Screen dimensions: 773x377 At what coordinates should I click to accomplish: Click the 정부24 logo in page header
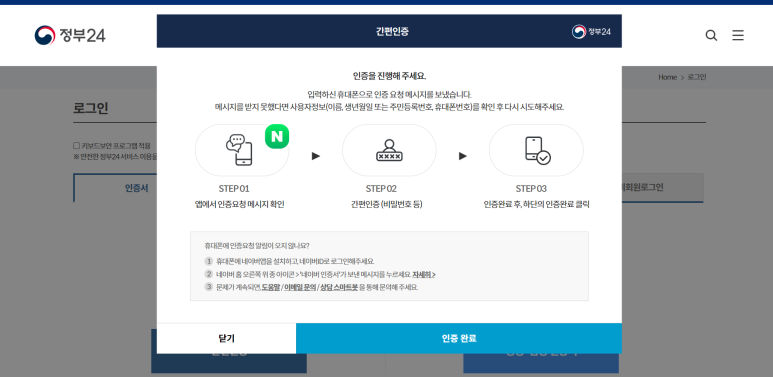point(70,35)
